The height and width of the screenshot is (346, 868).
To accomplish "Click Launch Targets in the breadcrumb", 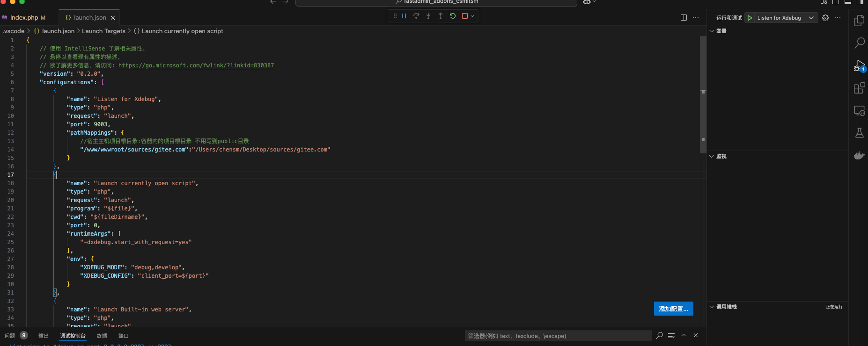I will point(103,31).
